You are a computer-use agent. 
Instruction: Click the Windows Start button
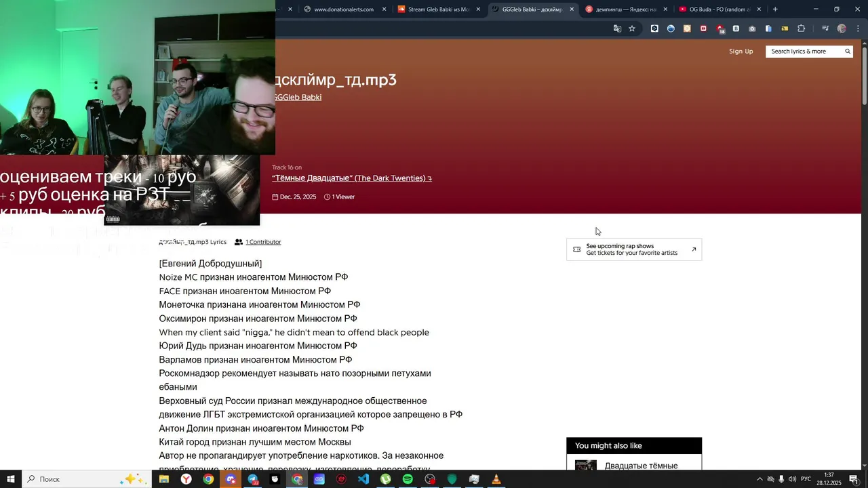pos(11,479)
